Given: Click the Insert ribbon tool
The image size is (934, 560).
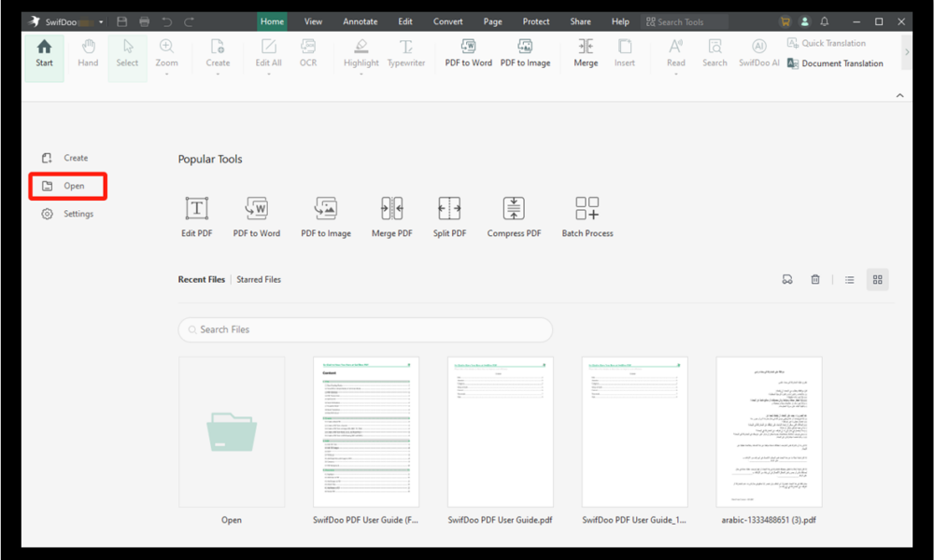Looking at the screenshot, I should (624, 53).
